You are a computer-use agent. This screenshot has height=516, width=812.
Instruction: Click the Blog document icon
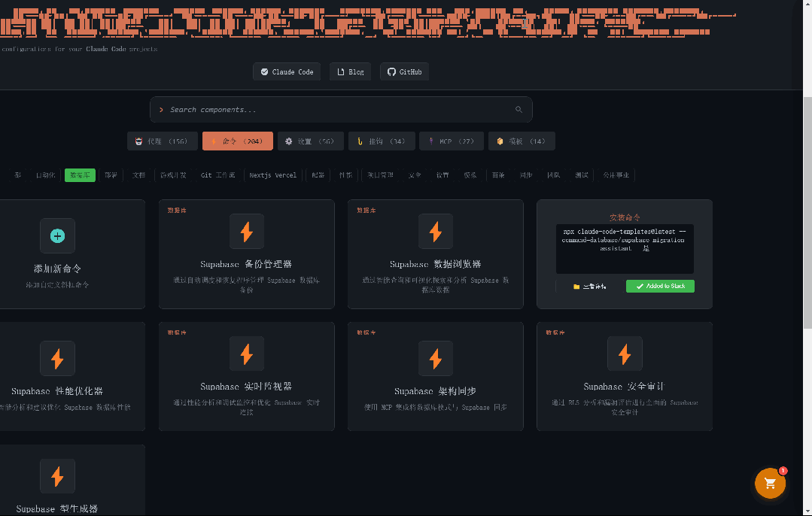pos(341,72)
